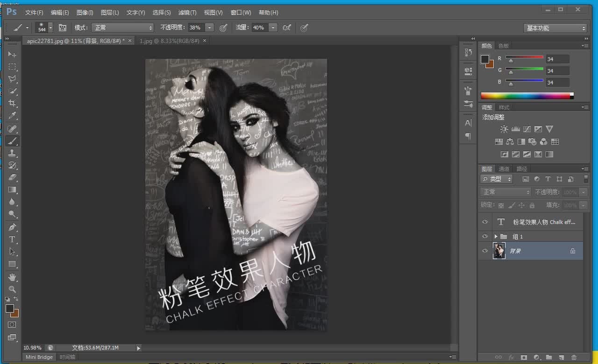Click the foreground color swatch in Color panel
The width and height of the screenshot is (598, 364).
485,59
